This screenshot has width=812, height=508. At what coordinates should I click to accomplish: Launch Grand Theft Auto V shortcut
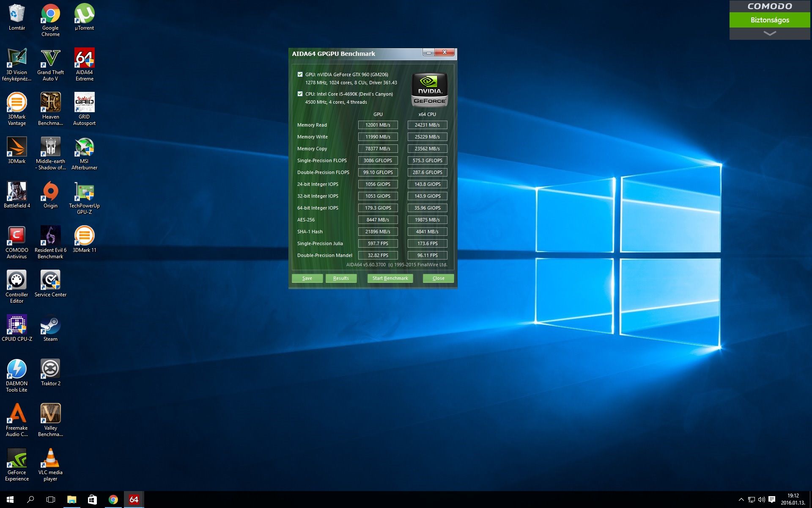(x=51, y=64)
